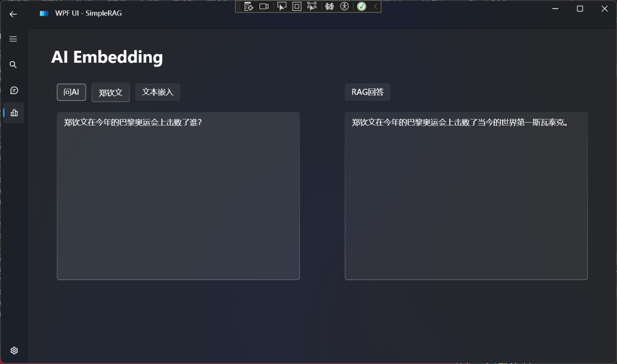
Task: Select the bar chart sidebar item
Action: click(14, 113)
